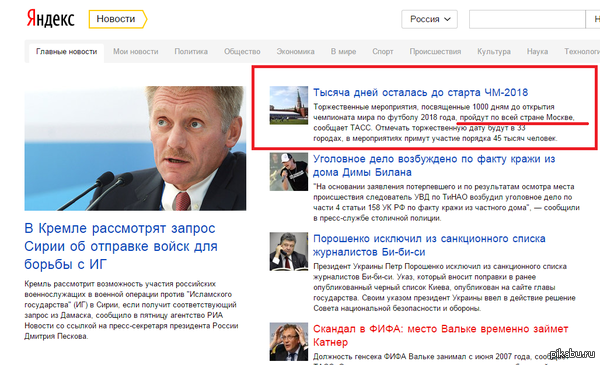The width and height of the screenshot is (600, 365).
Task: Click the Порошенко story thumbnail
Action: (x=289, y=251)
